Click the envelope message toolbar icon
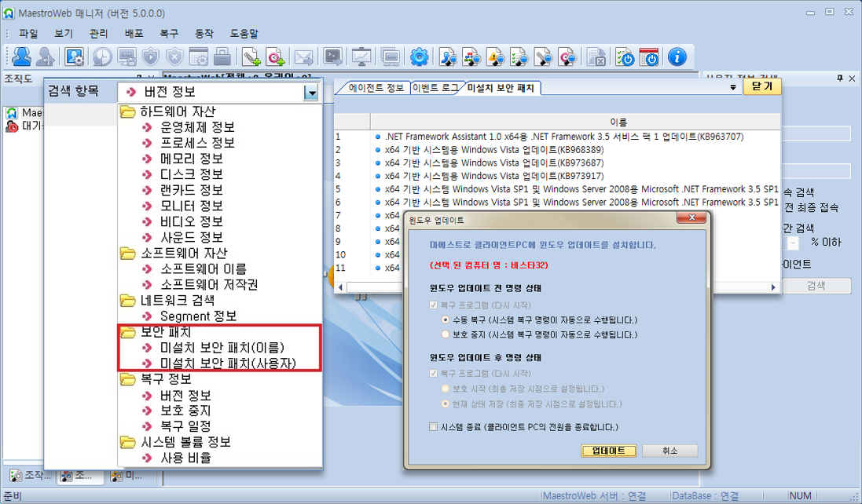Image resolution: width=862 pixels, height=504 pixels. (x=303, y=57)
